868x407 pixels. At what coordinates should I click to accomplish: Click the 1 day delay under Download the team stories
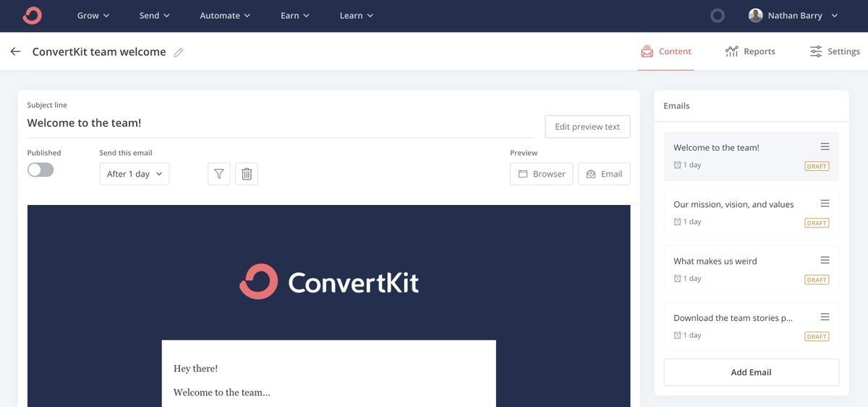coord(688,335)
